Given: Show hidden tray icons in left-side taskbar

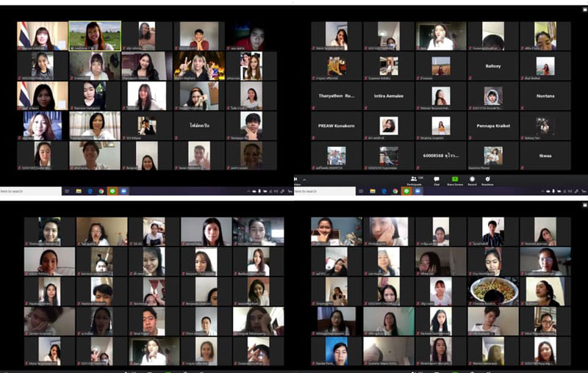Looking at the screenshot, I should coord(248,191).
